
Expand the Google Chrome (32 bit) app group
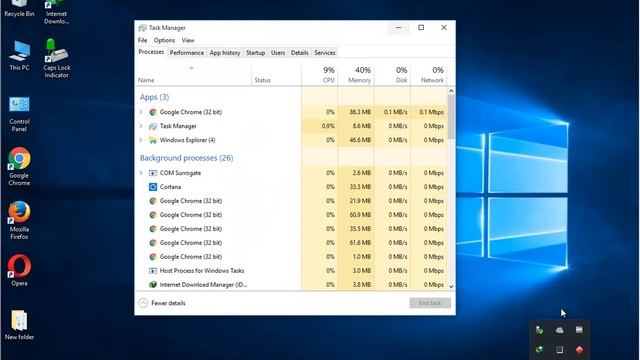141,112
